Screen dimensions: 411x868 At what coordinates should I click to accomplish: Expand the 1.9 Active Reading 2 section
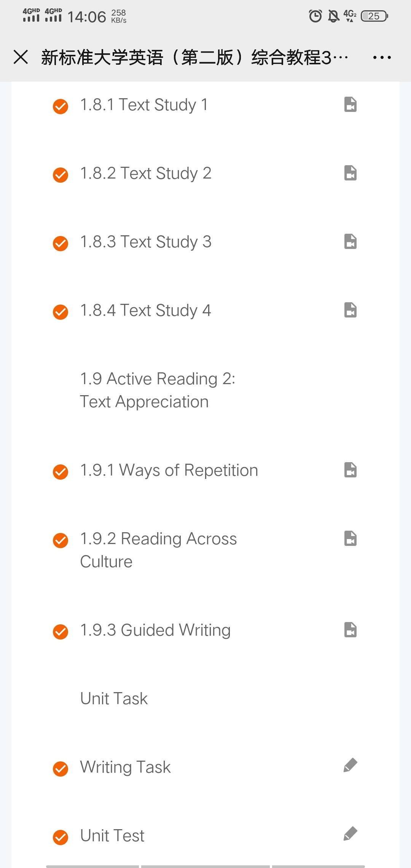tap(158, 390)
